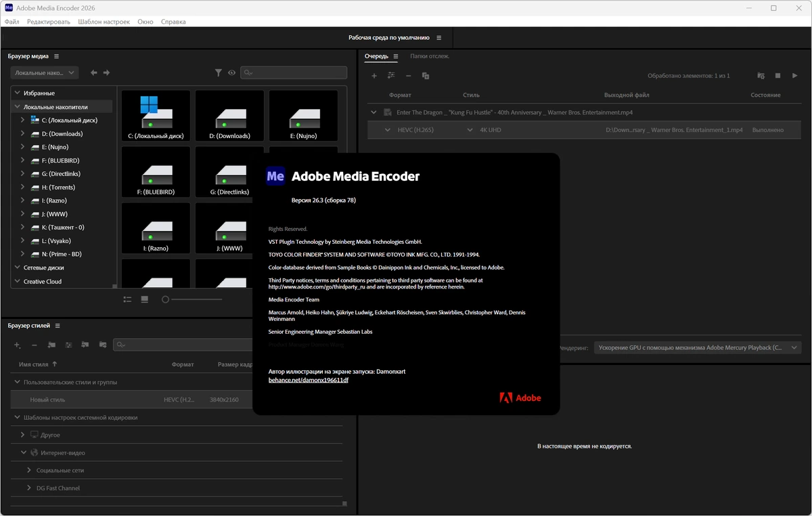Open the HEVC (H.265) format dropdown arrow
The image size is (812, 516).
[388, 130]
